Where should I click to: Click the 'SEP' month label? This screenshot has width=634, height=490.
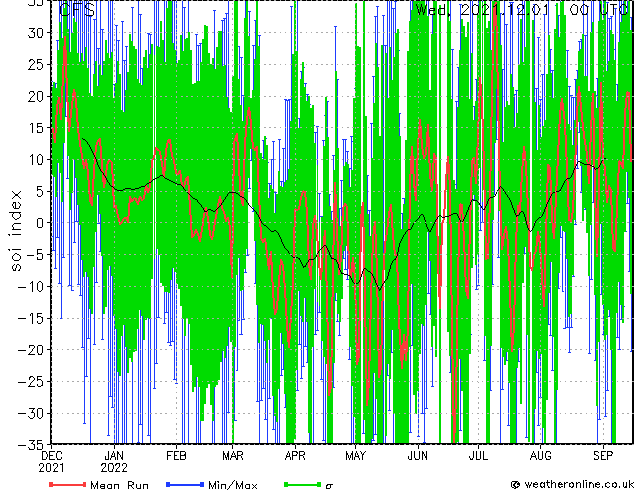pyautogui.click(x=603, y=456)
